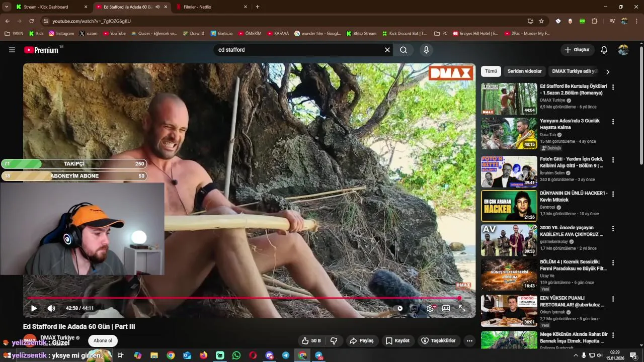Open options for Foto'n Gitti video

coord(613,160)
